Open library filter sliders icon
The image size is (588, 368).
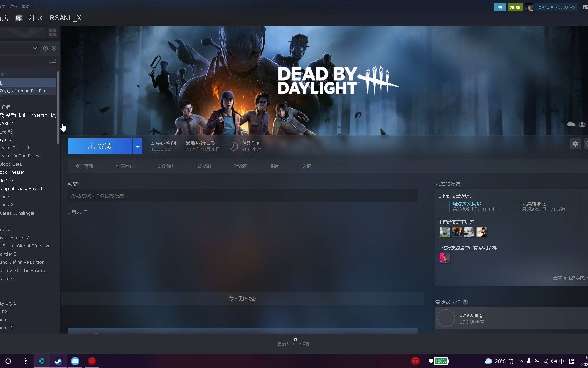pyautogui.click(x=53, y=61)
